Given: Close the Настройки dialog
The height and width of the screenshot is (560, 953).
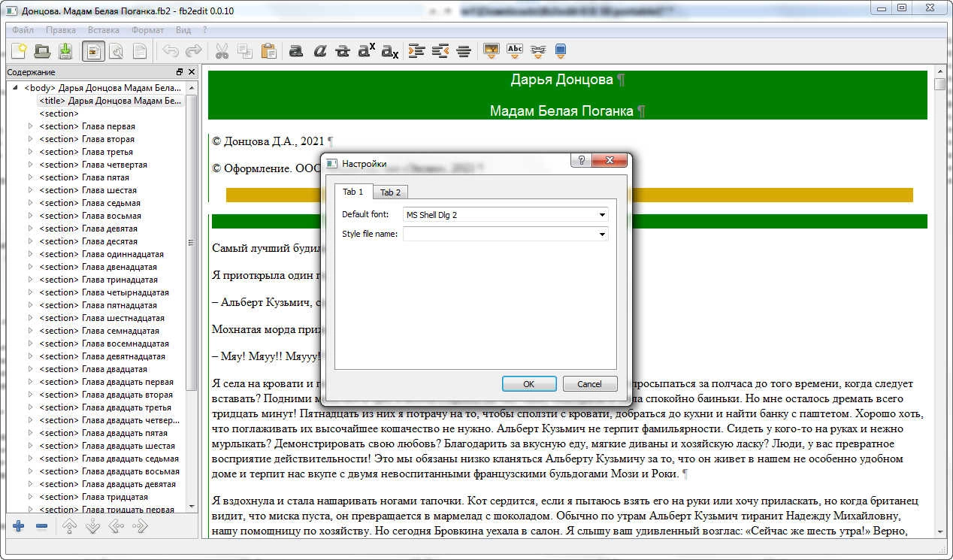Looking at the screenshot, I should [x=609, y=161].
